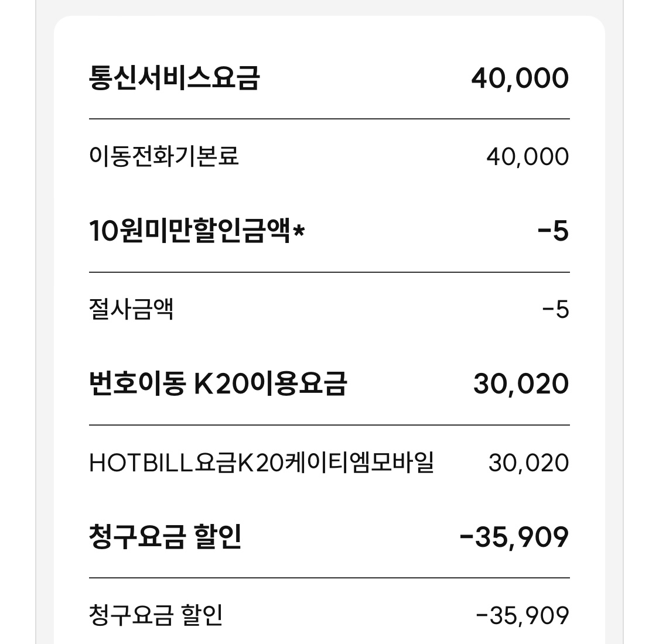This screenshot has width=659, height=644.
Task: Click the 절사금액 amount -5
Action: tap(556, 310)
